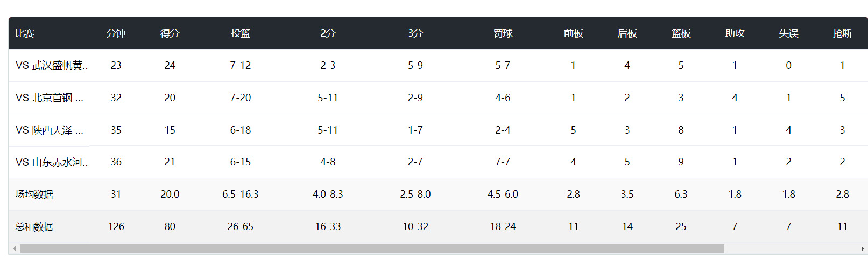This screenshot has width=868, height=257.
Task: Sort by the 得分 column header
Action: (170, 33)
